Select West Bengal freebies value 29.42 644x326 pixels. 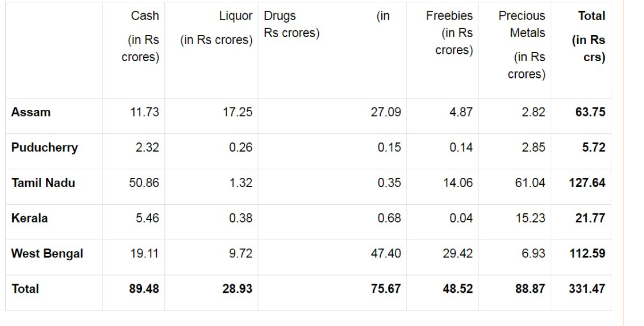(461, 254)
